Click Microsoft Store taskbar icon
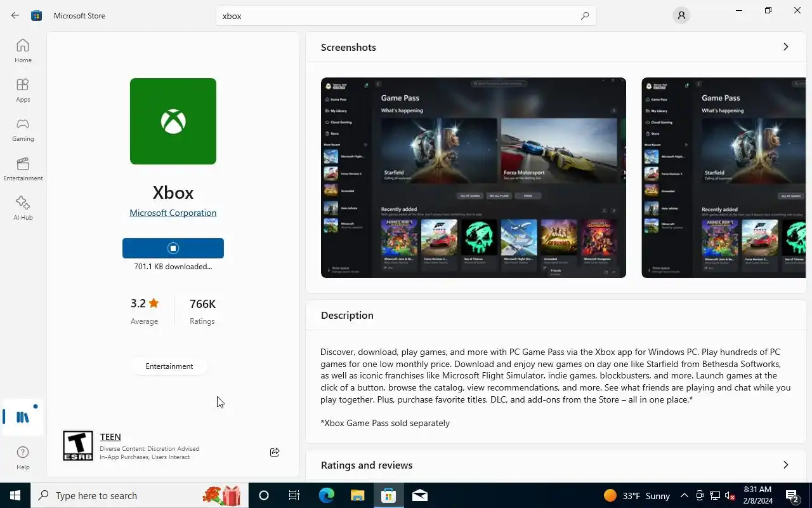 (x=388, y=495)
